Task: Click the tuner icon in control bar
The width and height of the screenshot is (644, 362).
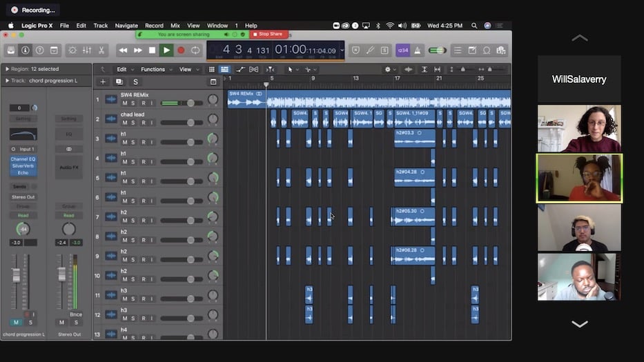Action: coord(370,50)
